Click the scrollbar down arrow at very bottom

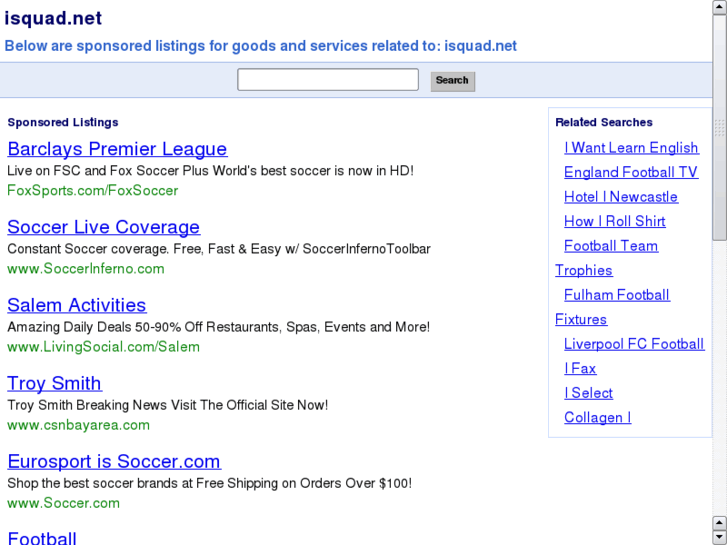[720, 538]
